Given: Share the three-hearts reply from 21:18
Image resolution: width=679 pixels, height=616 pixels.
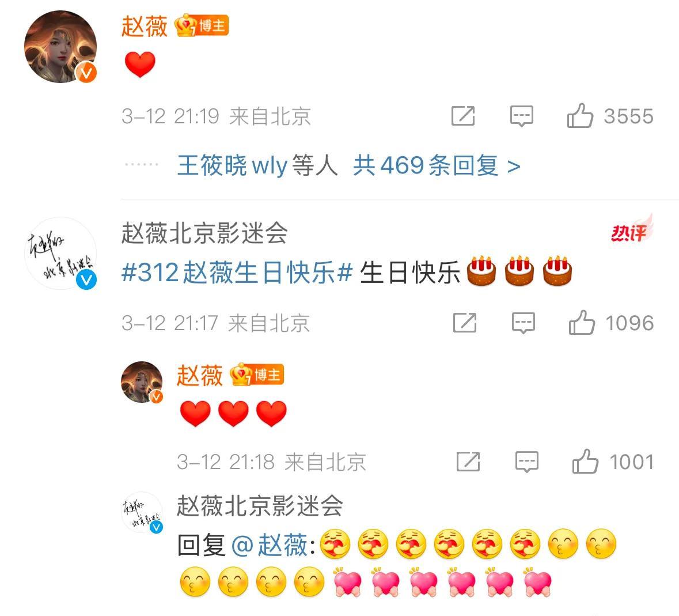Looking at the screenshot, I should pos(468,462).
